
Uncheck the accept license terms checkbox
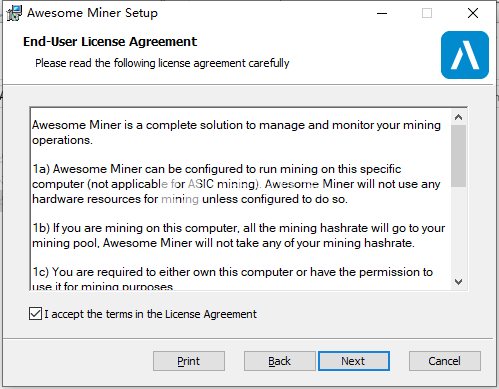pos(35,314)
